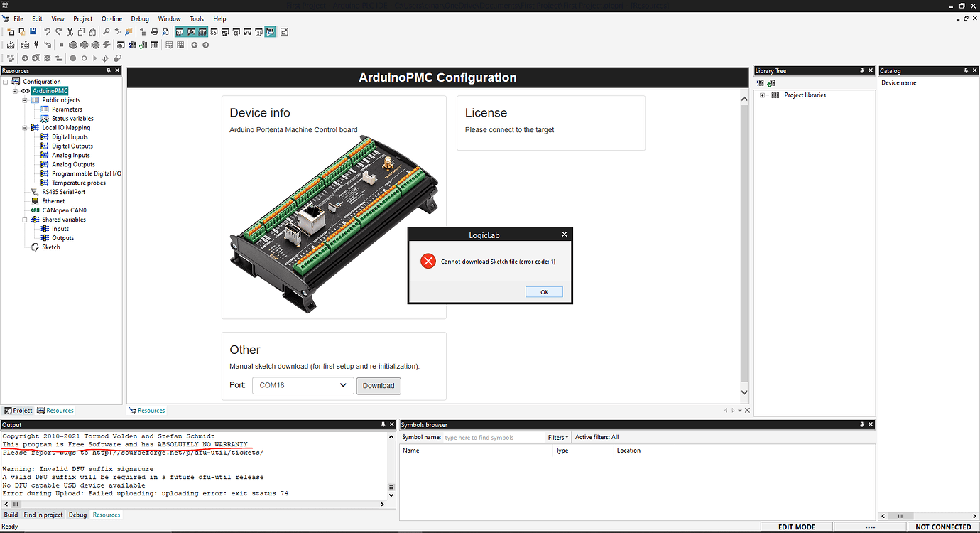Click the Download button for manual sketch download
This screenshot has height=533, width=980.
[378, 384]
